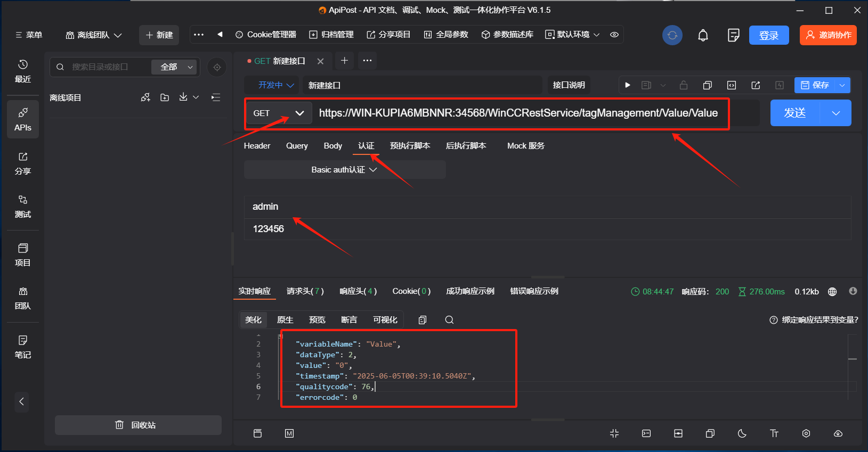Switch to the Query tab
This screenshot has width=868, height=452.
point(297,146)
